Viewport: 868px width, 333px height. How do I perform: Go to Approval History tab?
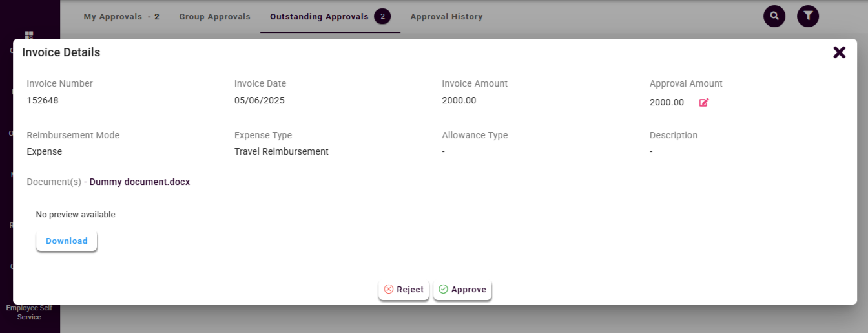[446, 17]
